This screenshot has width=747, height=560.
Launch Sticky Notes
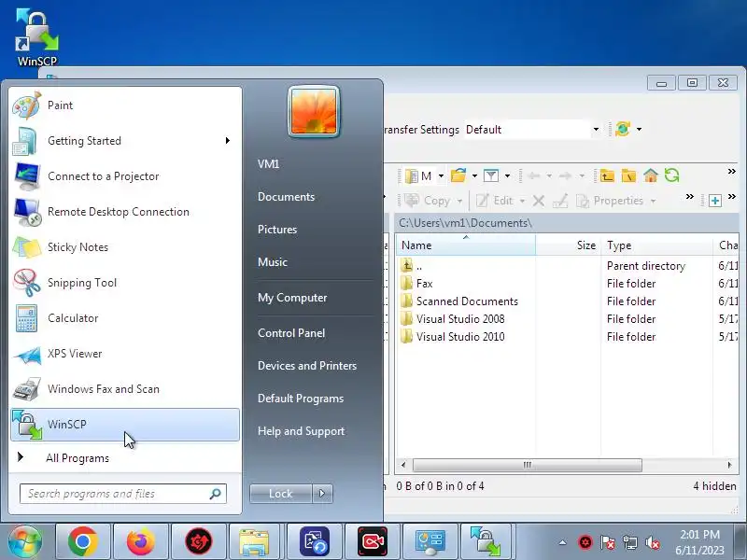(x=125, y=247)
